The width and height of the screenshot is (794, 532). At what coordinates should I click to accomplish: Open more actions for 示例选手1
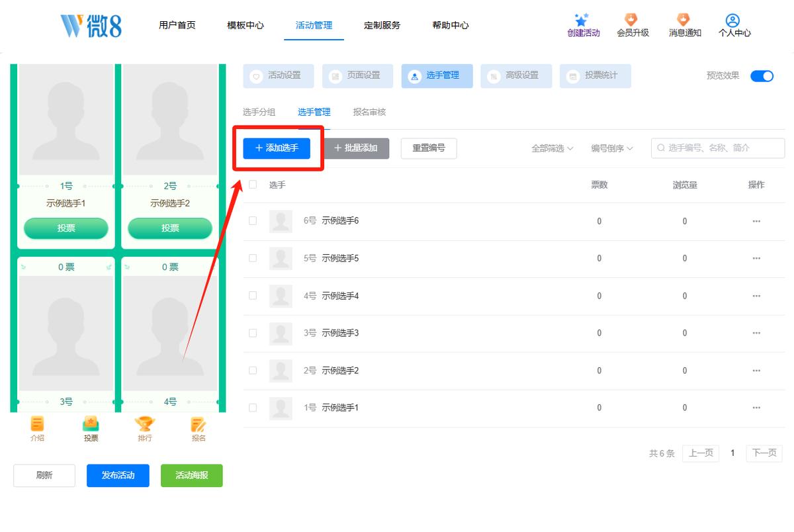pyautogui.click(x=756, y=408)
